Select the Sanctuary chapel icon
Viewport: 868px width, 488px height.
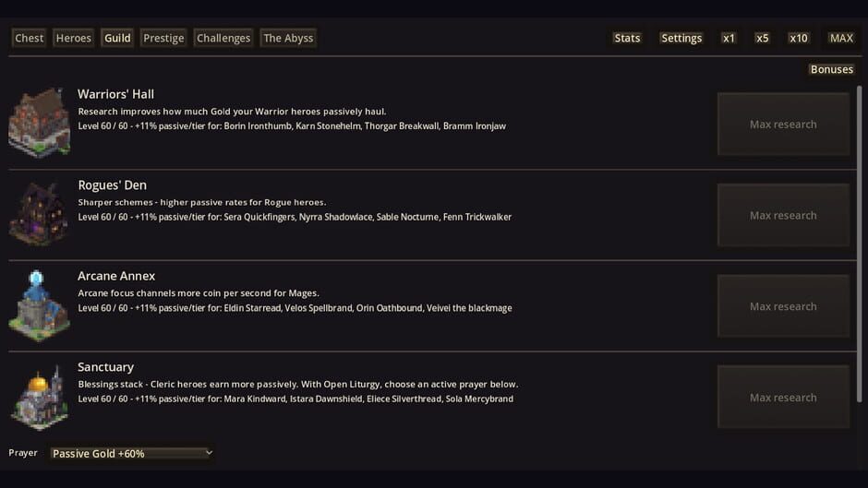(40, 397)
